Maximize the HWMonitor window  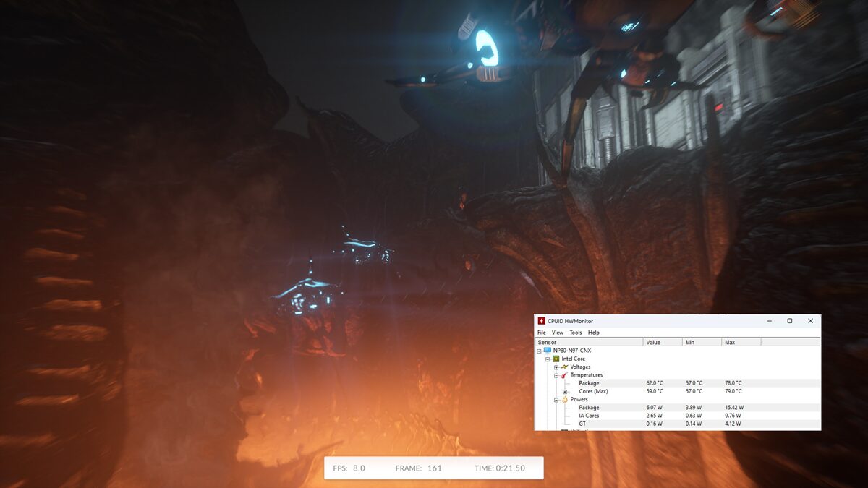point(789,321)
